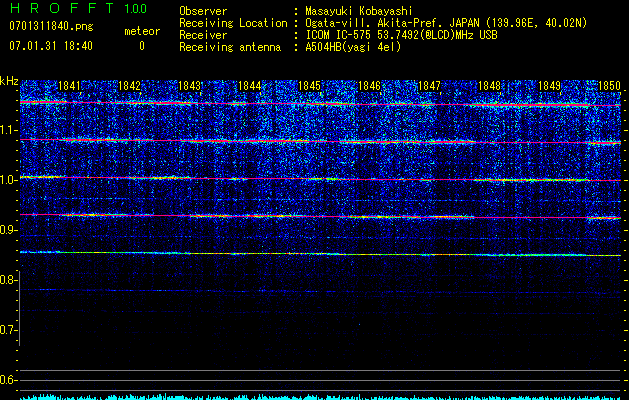Click the 0.6 frequency axis label
This screenshot has height=400, width=629.
pos(9,380)
